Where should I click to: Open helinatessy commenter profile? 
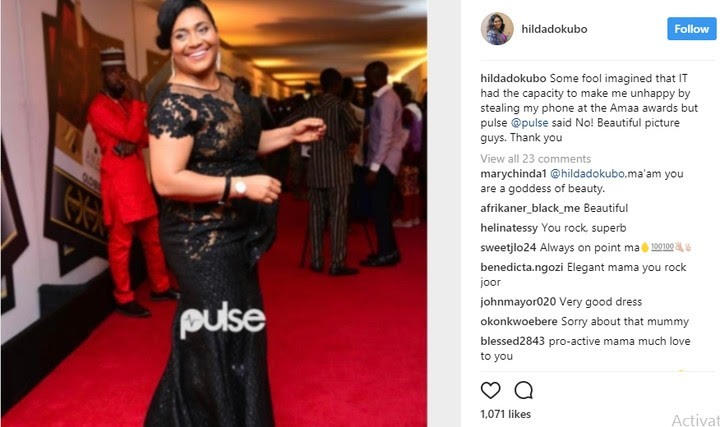tap(509, 228)
